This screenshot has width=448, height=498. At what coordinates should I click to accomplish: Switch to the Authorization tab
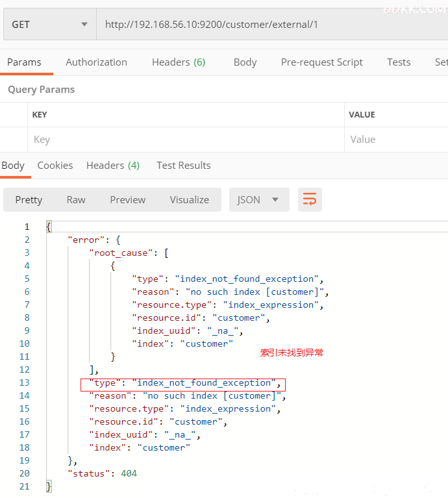96,62
